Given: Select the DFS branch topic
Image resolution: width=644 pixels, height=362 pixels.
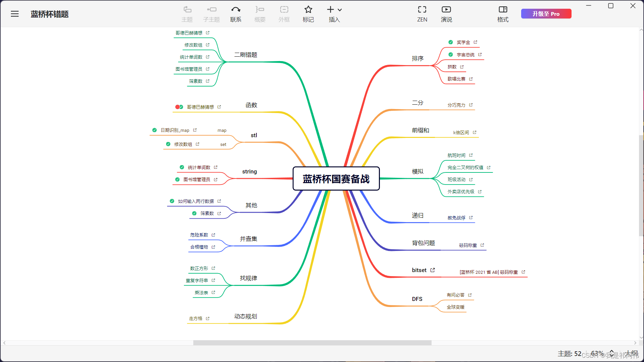Looking at the screenshot, I should [417, 299].
